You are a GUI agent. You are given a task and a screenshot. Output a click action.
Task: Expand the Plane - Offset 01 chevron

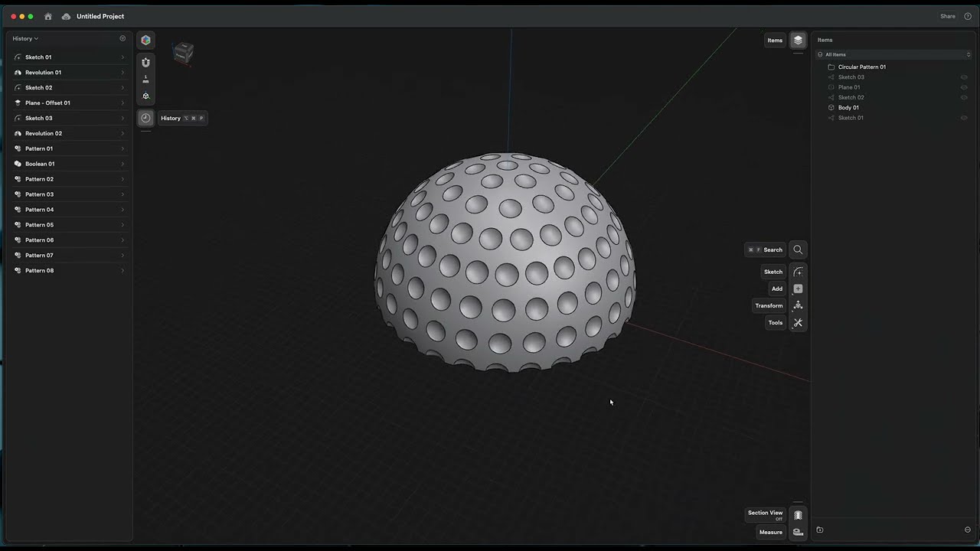(x=122, y=103)
